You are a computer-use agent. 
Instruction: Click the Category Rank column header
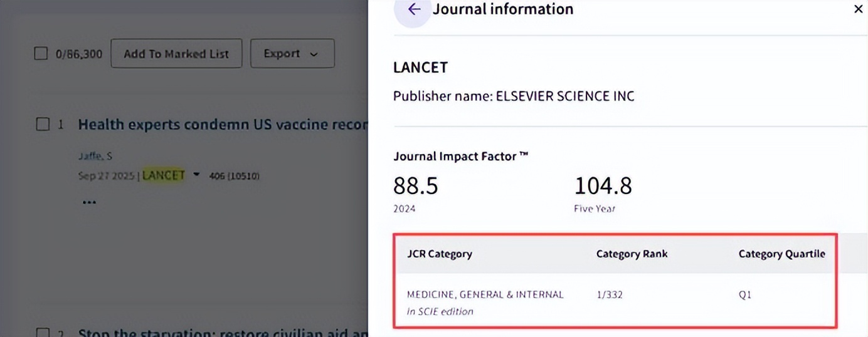[x=632, y=254]
